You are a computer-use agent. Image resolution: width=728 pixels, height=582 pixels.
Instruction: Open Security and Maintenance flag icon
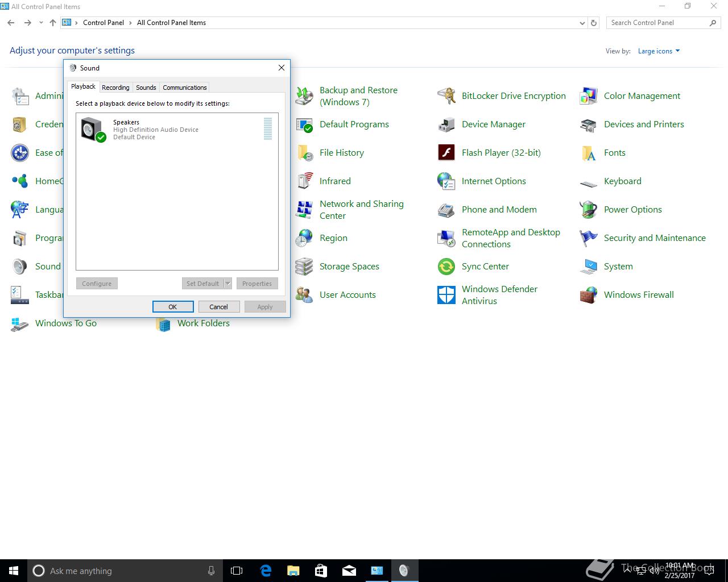[x=589, y=238]
